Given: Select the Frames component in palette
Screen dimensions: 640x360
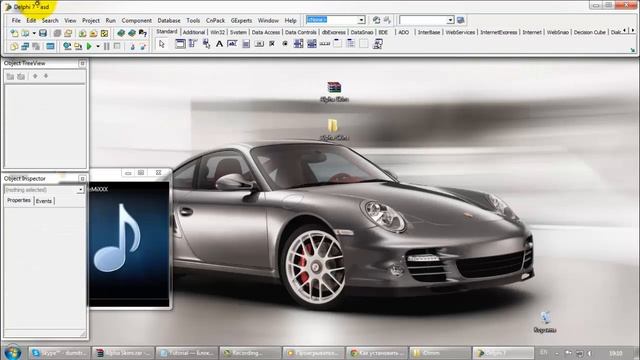Looking at the screenshot, I should (180, 44).
